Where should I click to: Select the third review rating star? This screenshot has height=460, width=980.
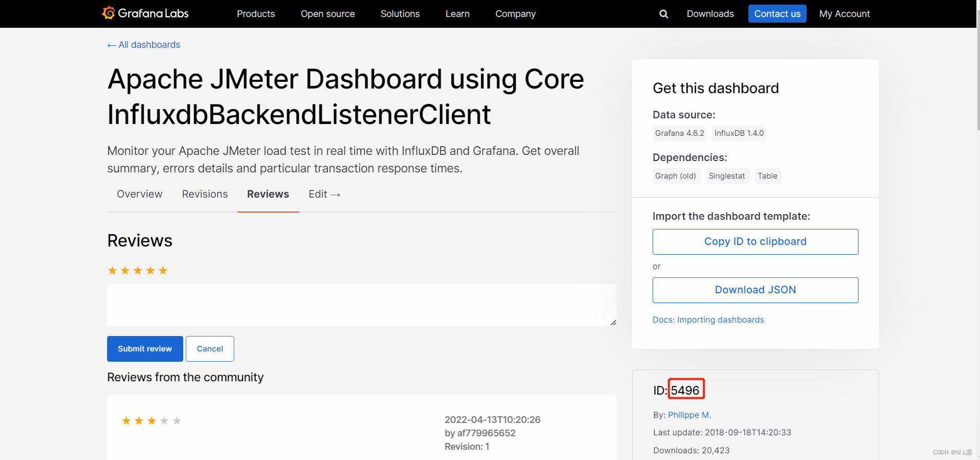click(138, 271)
